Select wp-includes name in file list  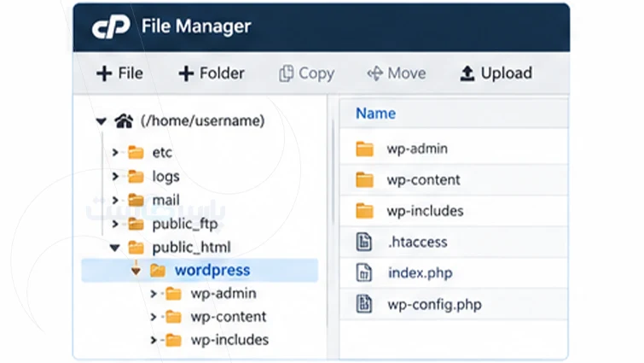[x=425, y=211]
